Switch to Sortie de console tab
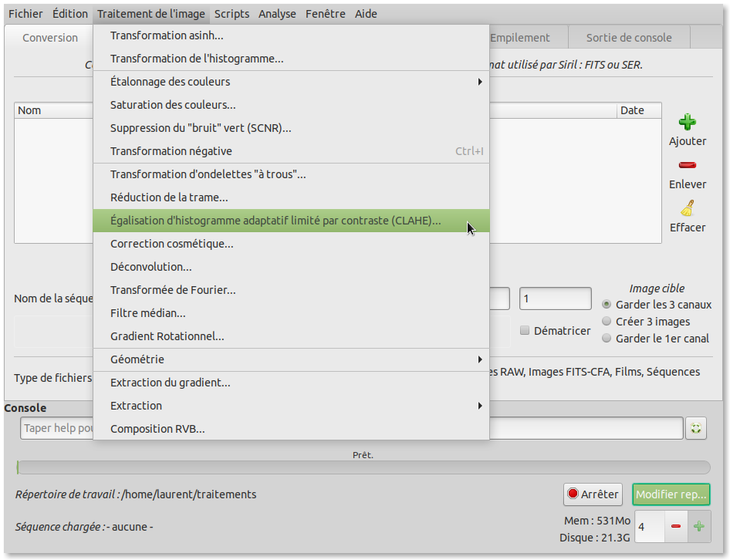This screenshot has width=730, height=560. [628, 38]
